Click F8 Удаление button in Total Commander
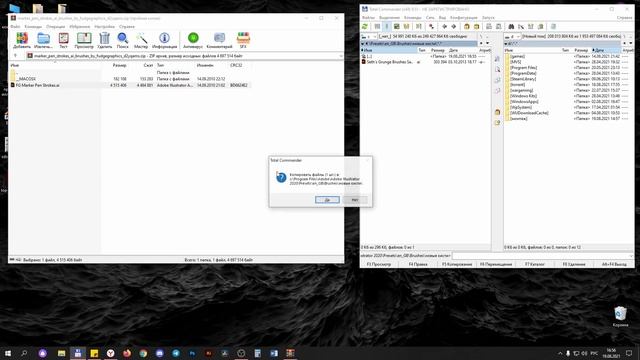 tap(574, 264)
